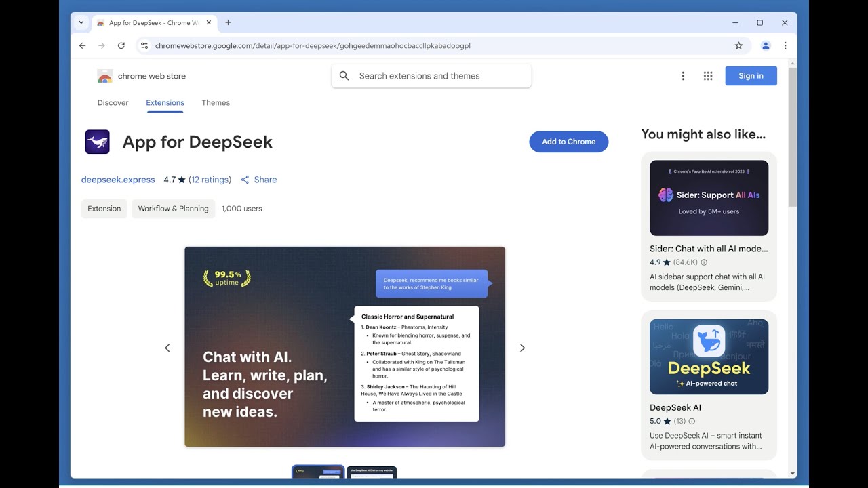Open the deepseek.express link
Image resolution: width=868 pixels, height=488 pixels.
point(118,180)
